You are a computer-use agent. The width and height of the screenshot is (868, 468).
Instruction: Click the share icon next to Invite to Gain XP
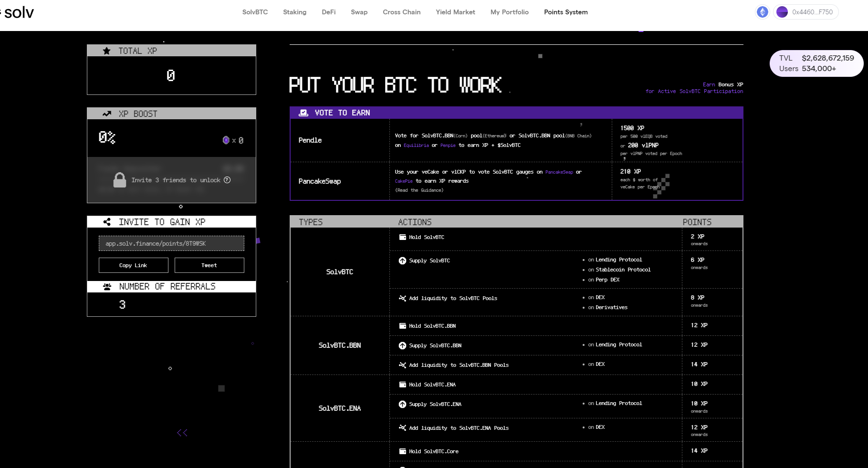click(x=107, y=222)
